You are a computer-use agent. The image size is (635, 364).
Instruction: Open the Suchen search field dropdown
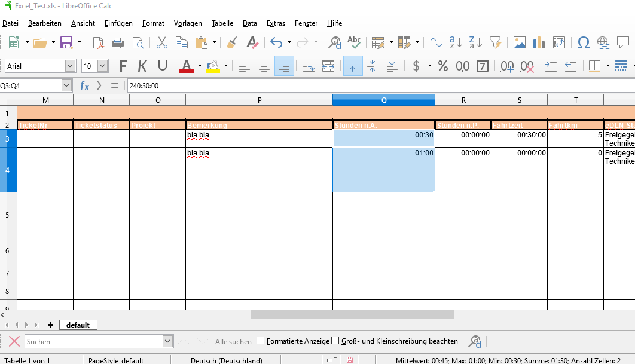(x=167, y=341)
